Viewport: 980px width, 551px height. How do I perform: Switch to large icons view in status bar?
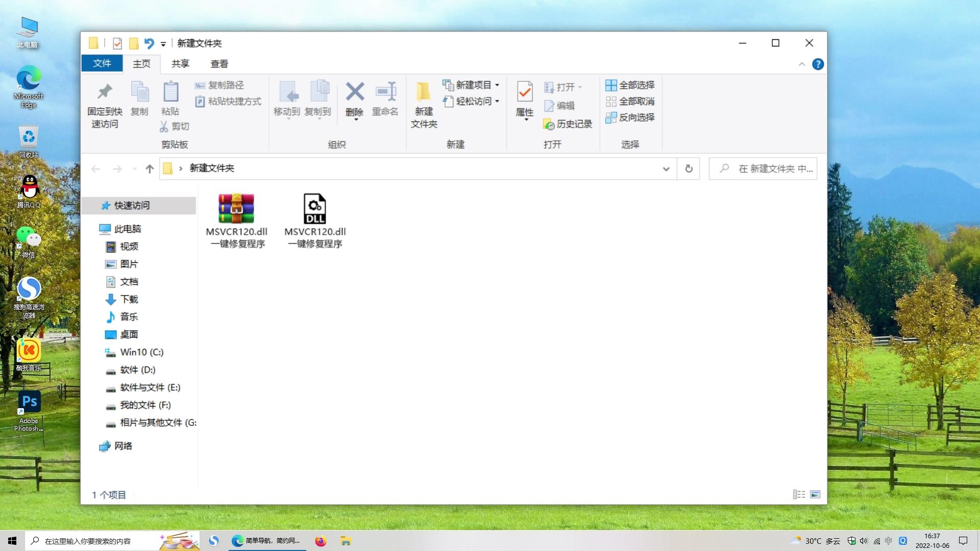[815, 494]
